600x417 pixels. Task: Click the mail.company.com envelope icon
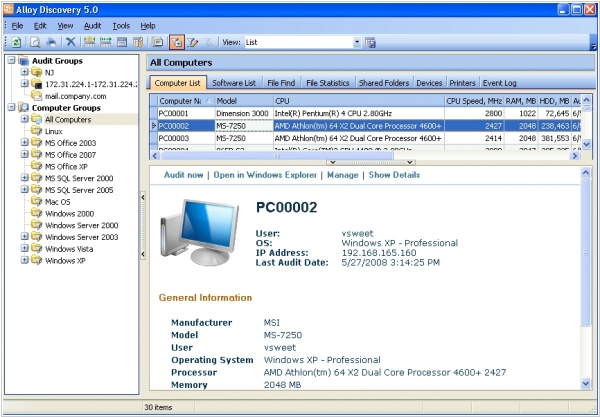[x=37, y=96]
